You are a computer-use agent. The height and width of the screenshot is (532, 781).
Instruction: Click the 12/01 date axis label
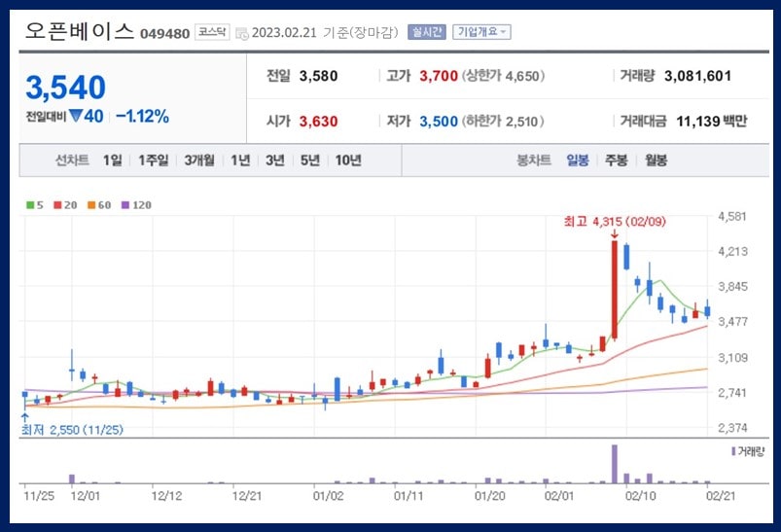pos(86,496)
